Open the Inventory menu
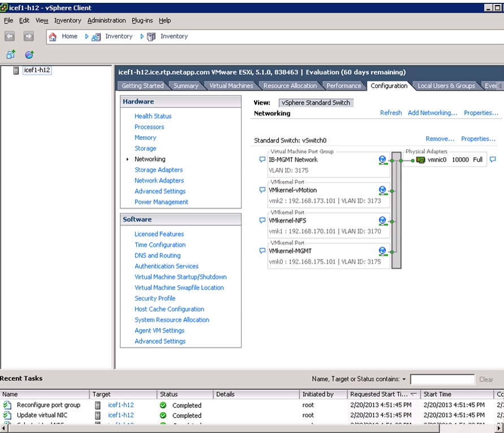 point(67,20)
